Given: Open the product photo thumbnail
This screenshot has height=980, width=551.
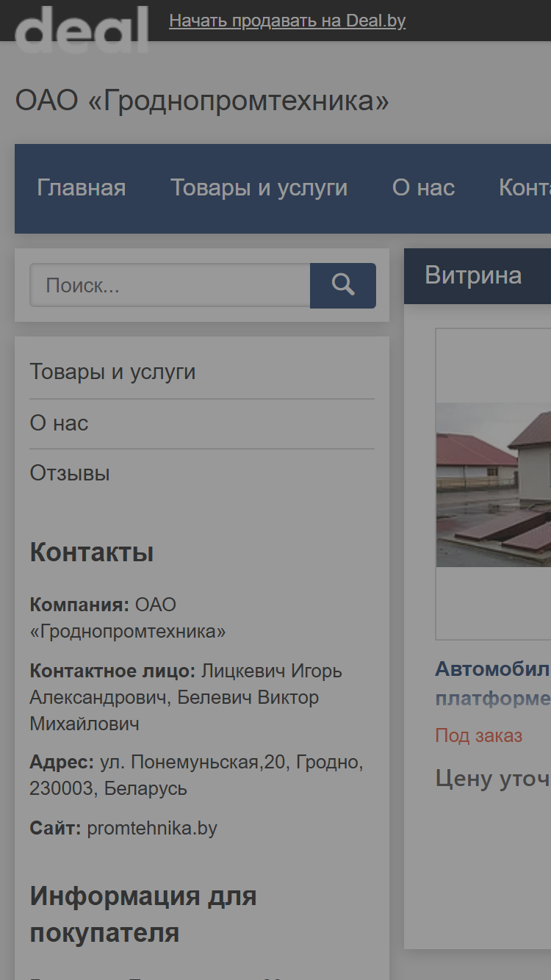Looking at the screenshot, I should coord(494,484).
